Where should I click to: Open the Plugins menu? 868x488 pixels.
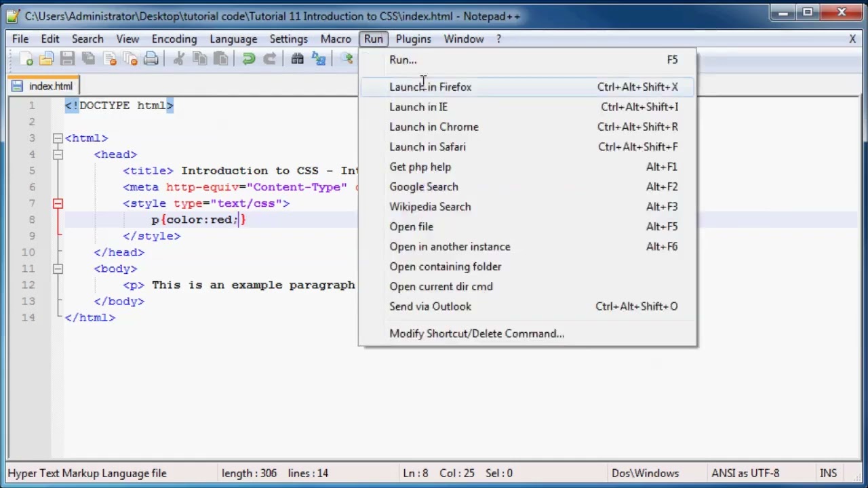coord(414,39)
